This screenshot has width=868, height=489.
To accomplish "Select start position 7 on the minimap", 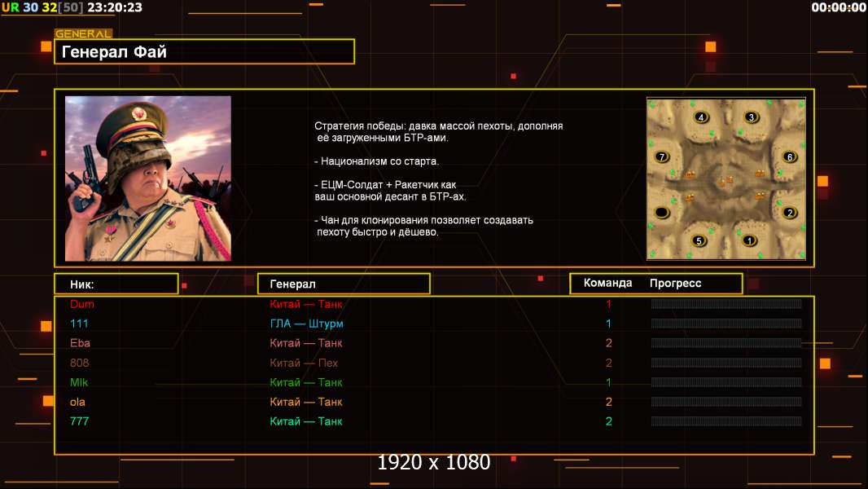I will (661, 156).
